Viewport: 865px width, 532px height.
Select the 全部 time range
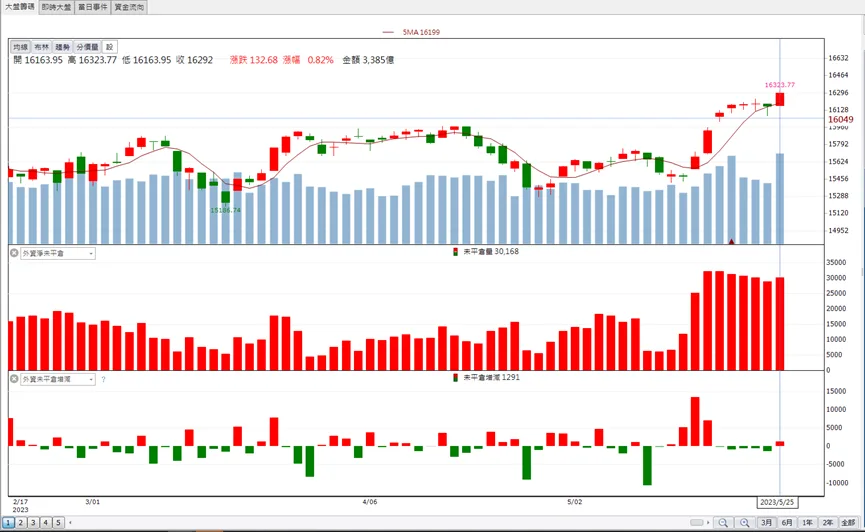tap(848, 523)
